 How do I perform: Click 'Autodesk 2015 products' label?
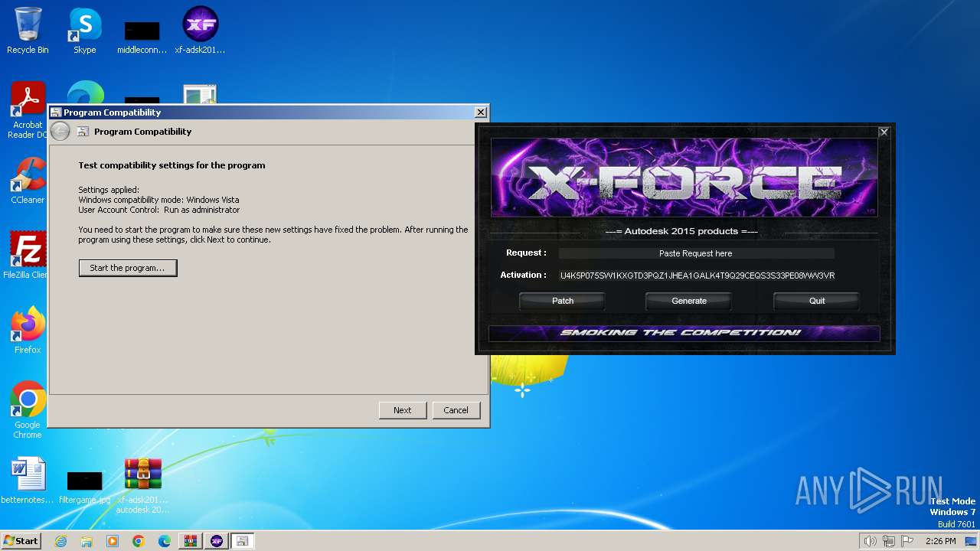point(681,231)
